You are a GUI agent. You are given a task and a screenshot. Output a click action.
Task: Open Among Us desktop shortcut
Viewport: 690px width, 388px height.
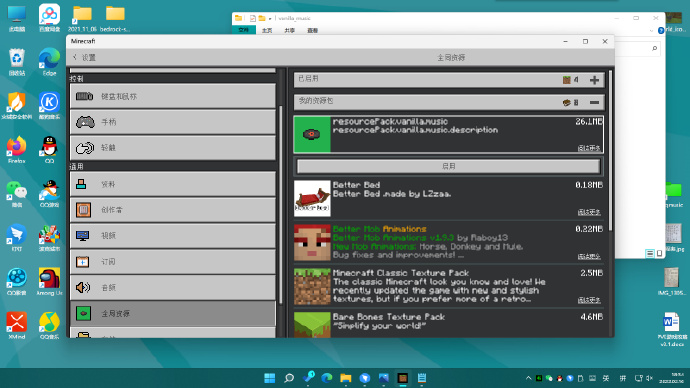(x=49, y=282)
